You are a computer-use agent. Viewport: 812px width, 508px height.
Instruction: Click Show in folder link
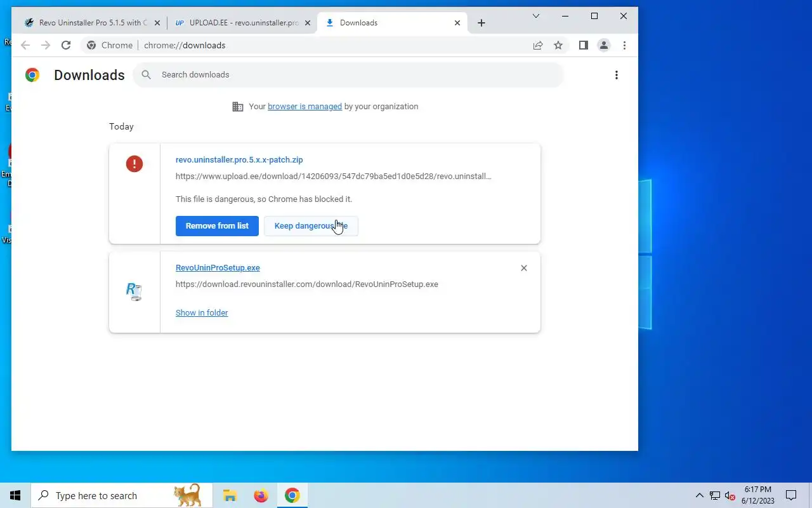pos(202,312)
